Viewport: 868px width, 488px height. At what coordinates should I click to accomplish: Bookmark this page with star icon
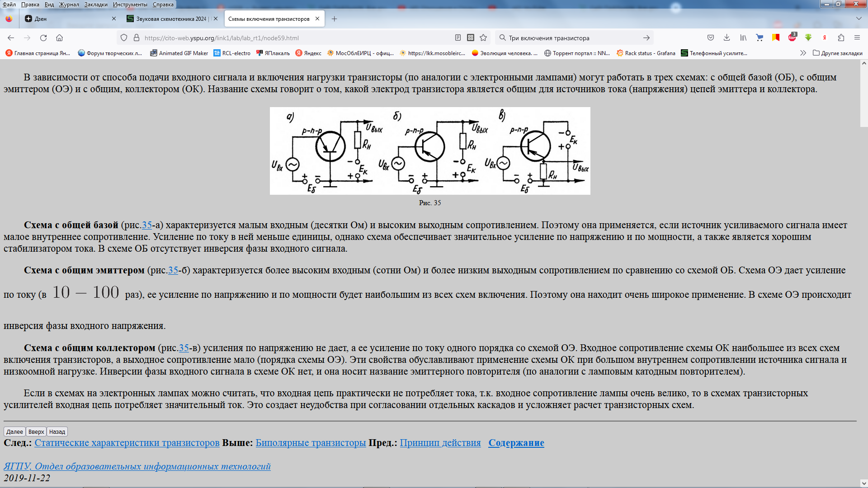[483, 38]
